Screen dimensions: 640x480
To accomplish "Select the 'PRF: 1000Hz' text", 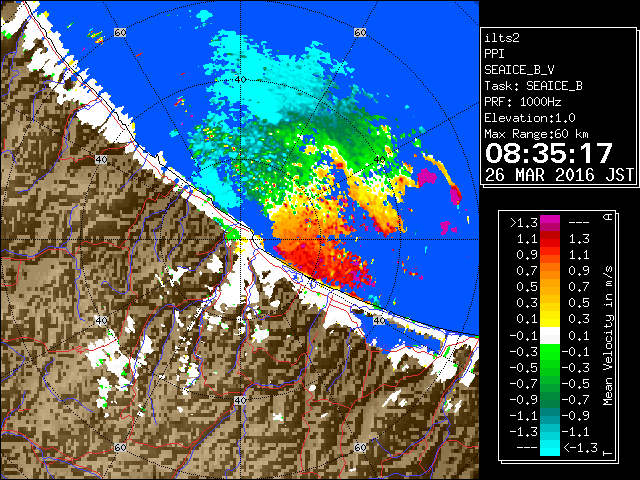I will point(523,102).
